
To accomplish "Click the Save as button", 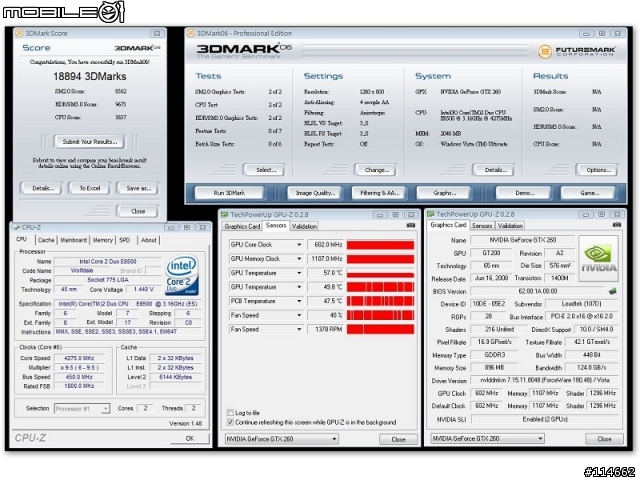I will tap(138, 189).
